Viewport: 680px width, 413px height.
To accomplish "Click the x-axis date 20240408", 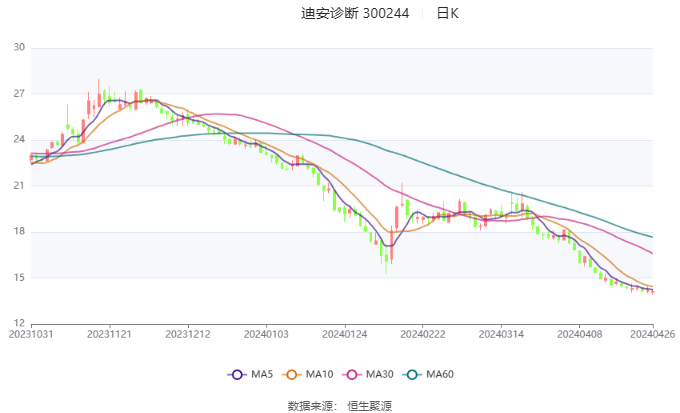I will (580, 334).
